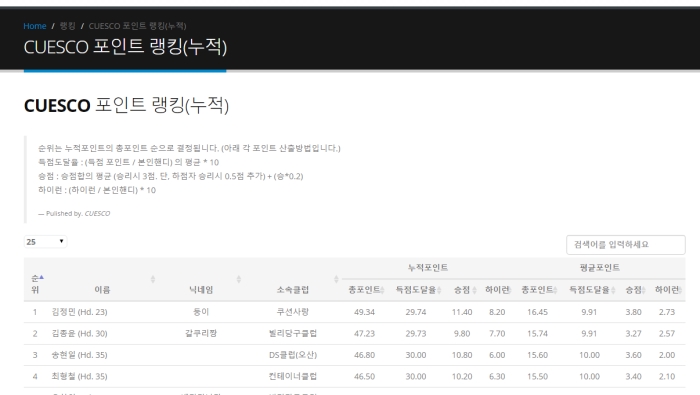700x395 pixels.
Task: Click total points value 46.50
Action: (364, 376)
